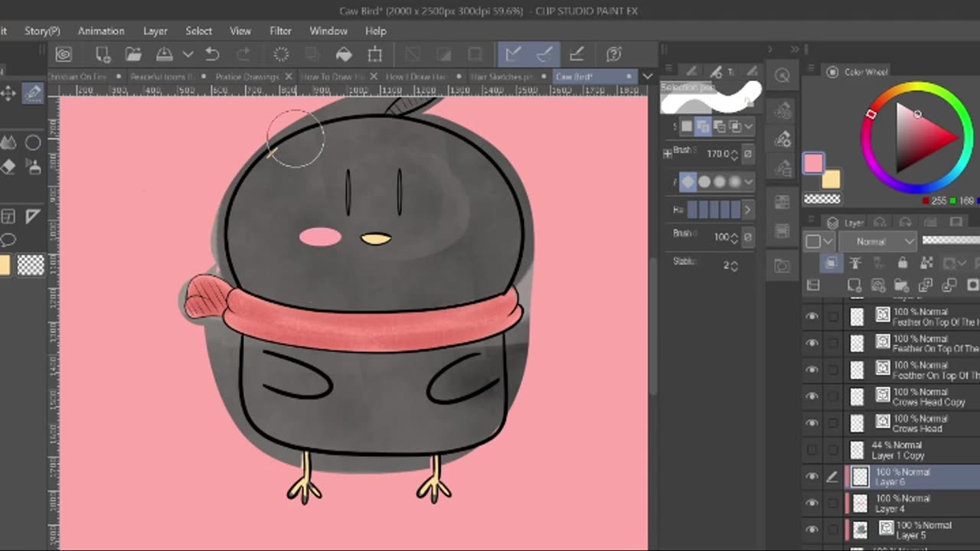The height and width of the screenshot is (551, 980).
Task: Activate Scale/Rotate transform icon
Action: (374, 54)
